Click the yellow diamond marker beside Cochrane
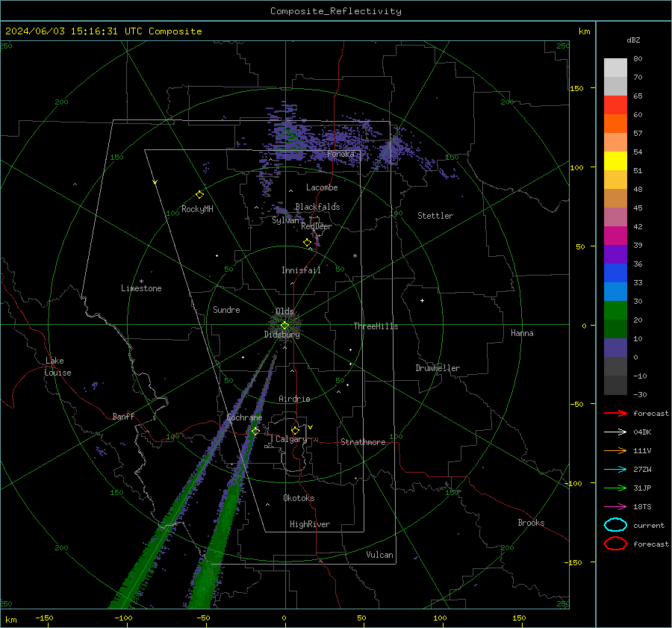The height and width of the screenshot is (628, 672). (255, 431)
